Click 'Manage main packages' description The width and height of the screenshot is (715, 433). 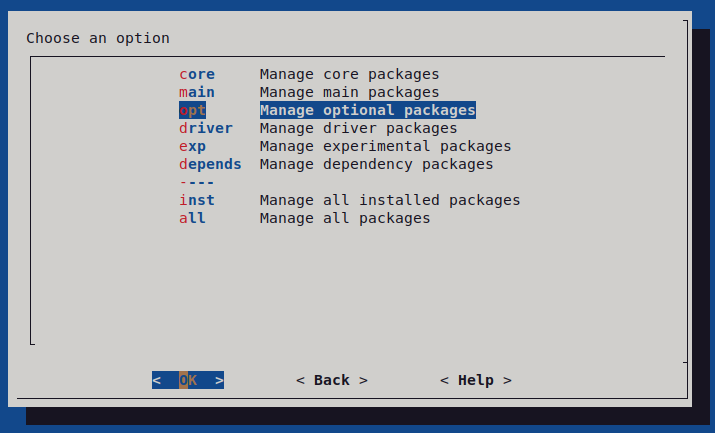tap(349, 92)
